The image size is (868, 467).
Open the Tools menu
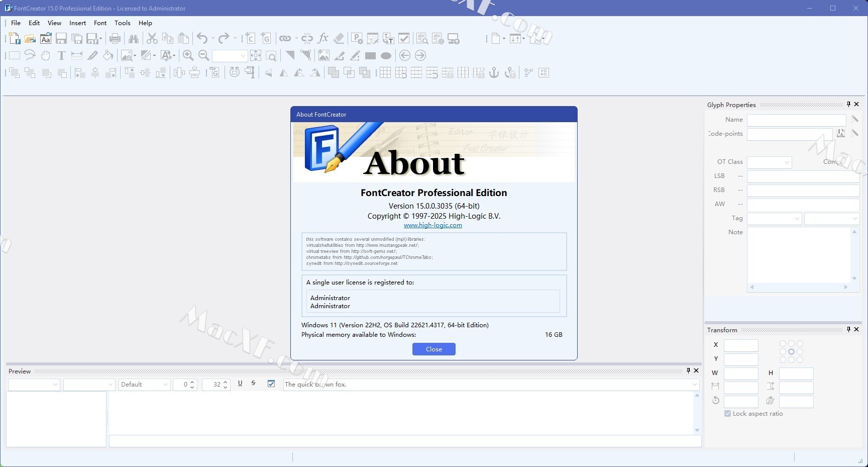pos(122,23)
